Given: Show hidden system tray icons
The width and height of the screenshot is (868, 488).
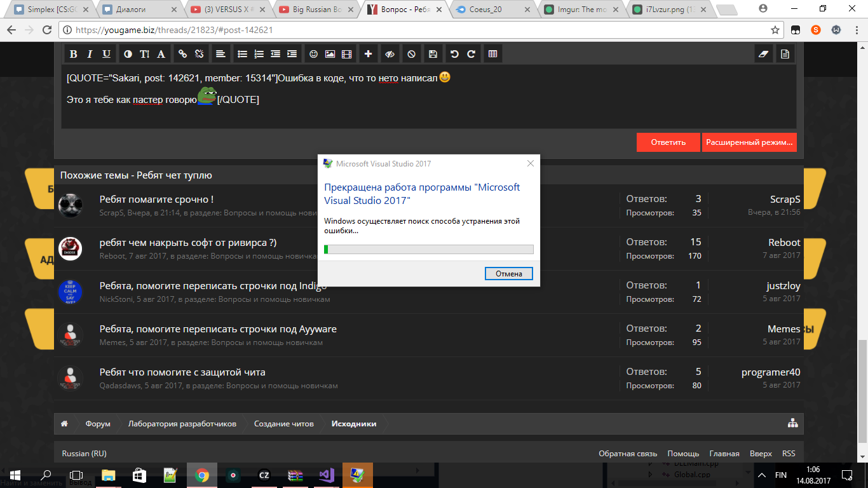Looking at the screenshot, I should point(761,475).
